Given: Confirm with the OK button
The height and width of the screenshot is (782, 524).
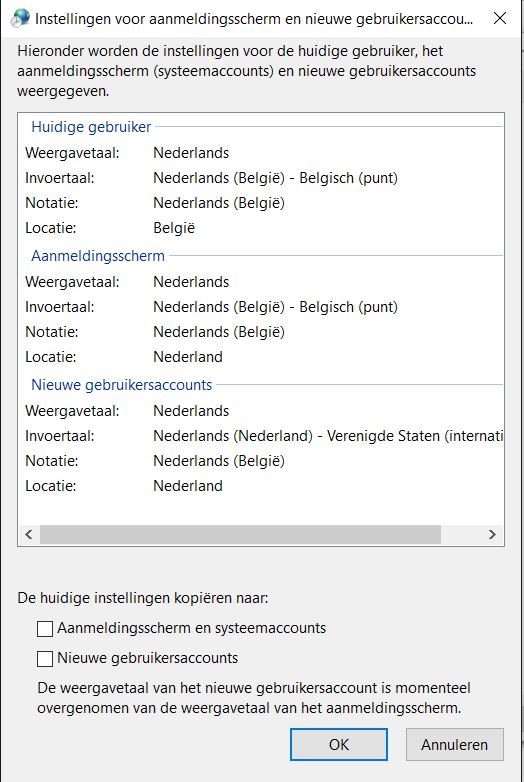Looking at the screenshot, I should click(x=339, y=745).
